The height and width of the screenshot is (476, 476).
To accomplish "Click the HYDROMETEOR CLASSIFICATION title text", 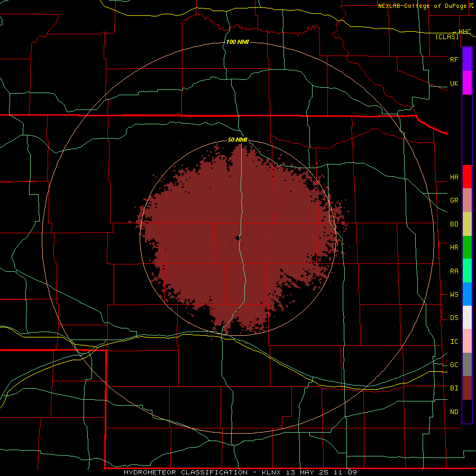I will tap(186, 472).
